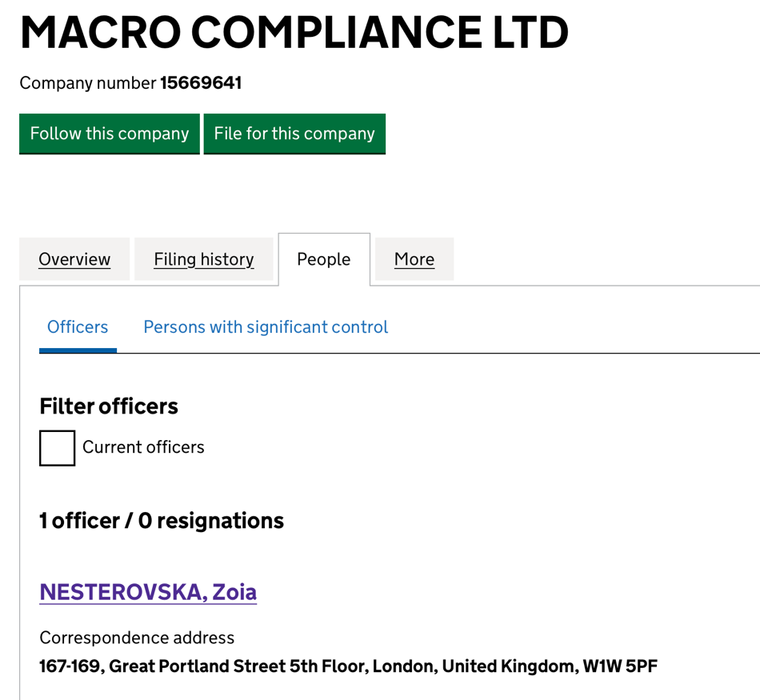
Task: Show Persons with significant control
Action: click(x=266, y=326)
